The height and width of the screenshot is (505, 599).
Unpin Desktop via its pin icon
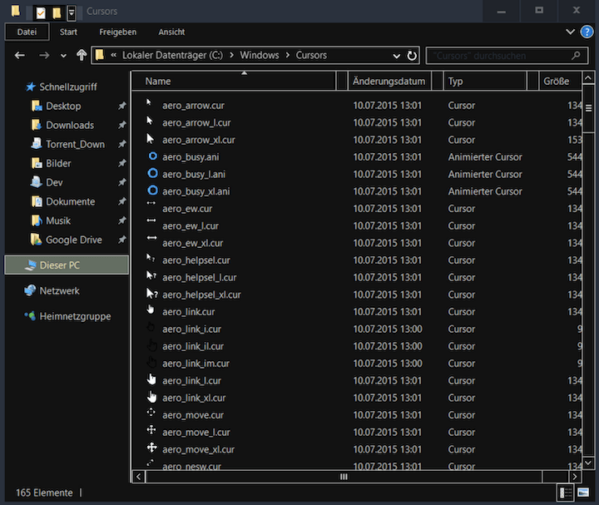pyautogui.click(x=122, y=106)
